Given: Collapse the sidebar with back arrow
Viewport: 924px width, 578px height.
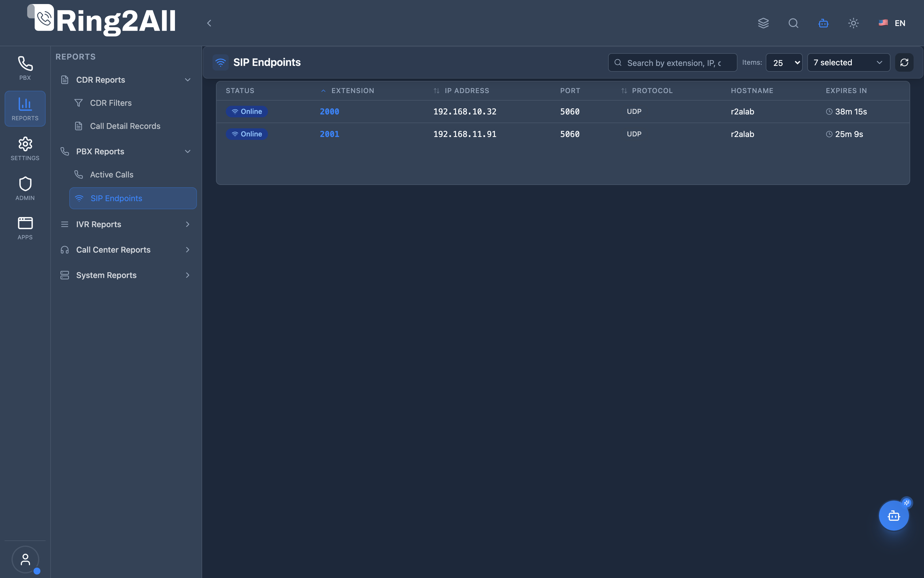Looking at the screenshot, I should tap(209, 23).
